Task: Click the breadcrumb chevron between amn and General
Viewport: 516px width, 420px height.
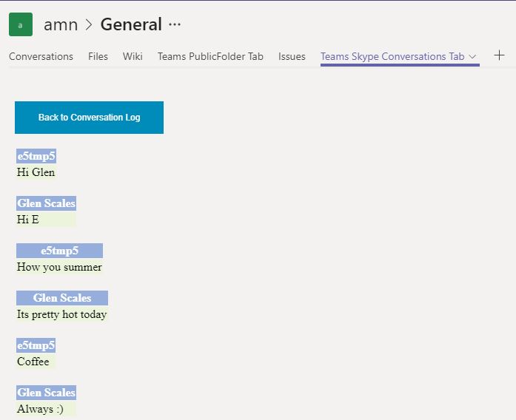Action: click(89, 24)
